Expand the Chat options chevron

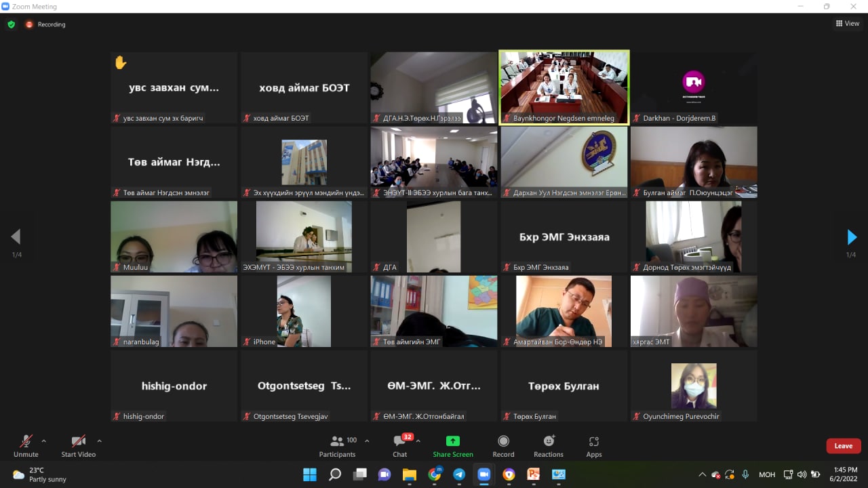tap(418, 441)
